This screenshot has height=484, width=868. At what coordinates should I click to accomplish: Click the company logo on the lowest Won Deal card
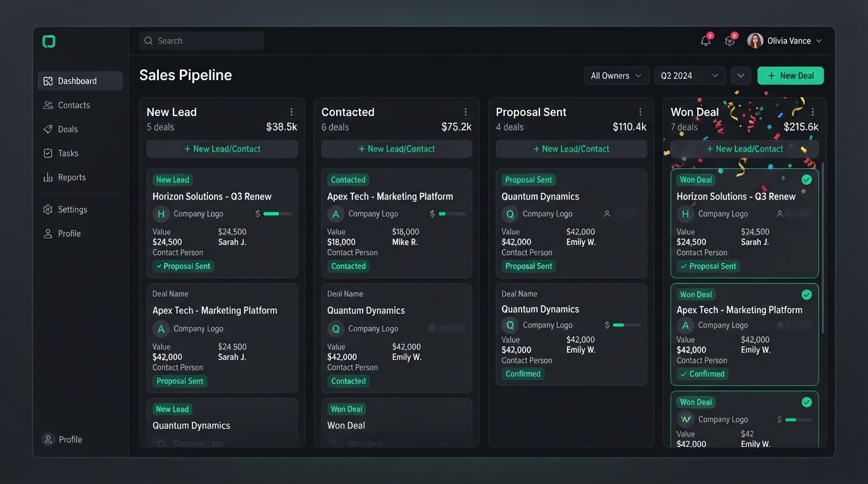click(x=685, y=419)
